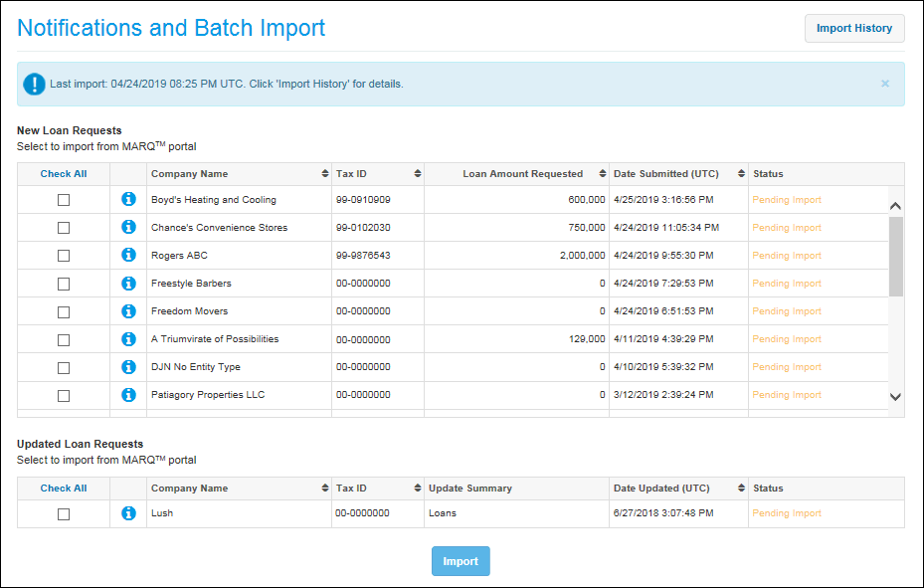The height and width of the screenshot is (588, 924).
Task: View info for DJN No Entity Type
Action: click(x=128, y=366)
